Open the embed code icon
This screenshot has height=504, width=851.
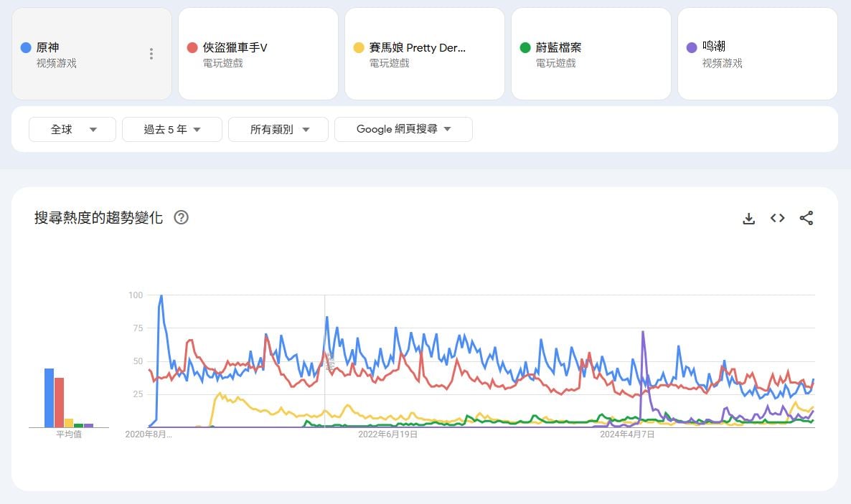tap(777, 218)
